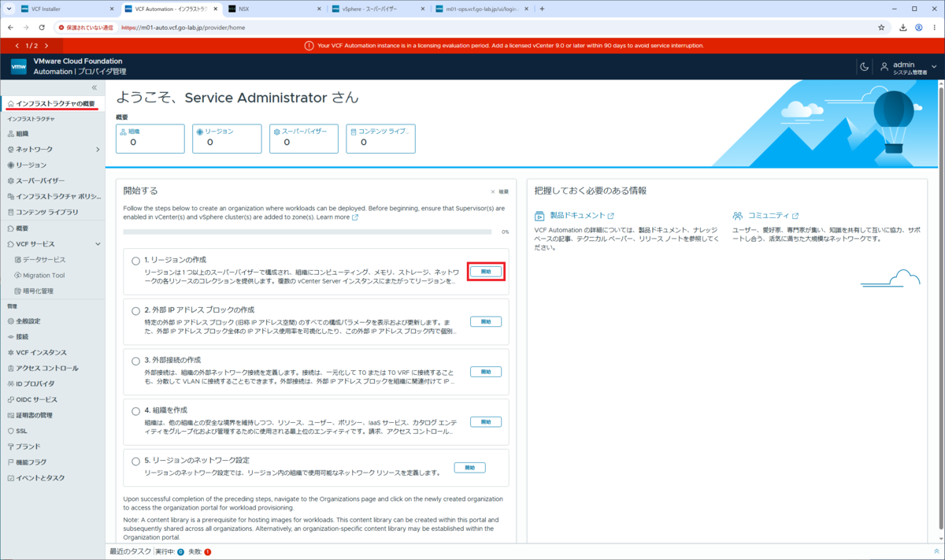This screenshot has width=945, height=560.
Task: Select radio for 3. 外部接続の作成
Action: point(136,362)
